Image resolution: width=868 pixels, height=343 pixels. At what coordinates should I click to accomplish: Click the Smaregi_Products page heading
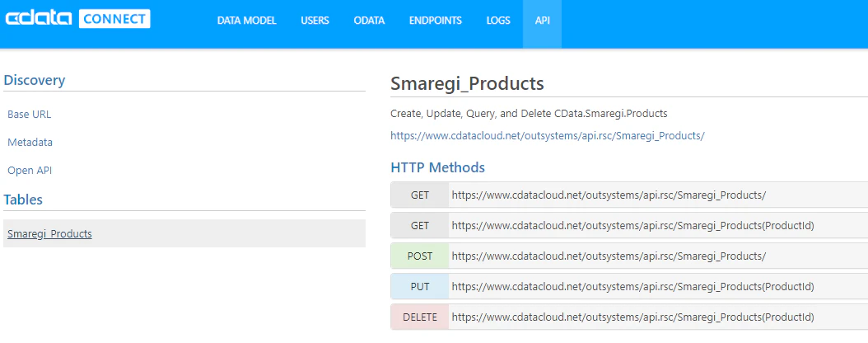pos(467,83)
